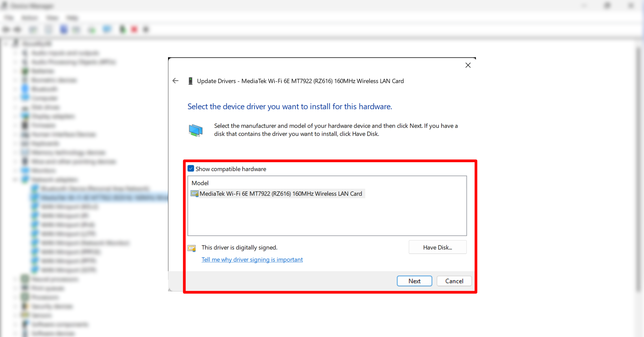
Task: Click the Forward arrow in the Device Manager toolbar
Action: click(18, 29)
